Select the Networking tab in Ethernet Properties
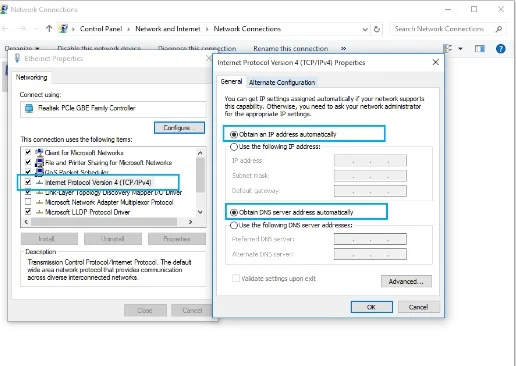This screenshot has height=366, width=516. [x=31, y=77]
